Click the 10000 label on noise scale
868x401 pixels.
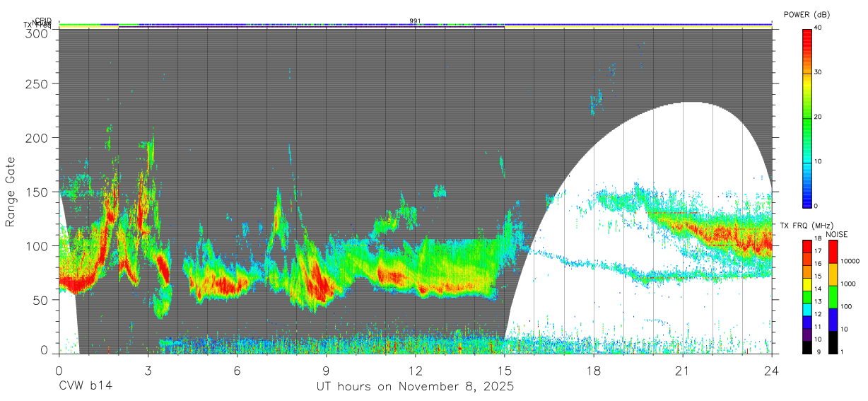coord(849,261)
